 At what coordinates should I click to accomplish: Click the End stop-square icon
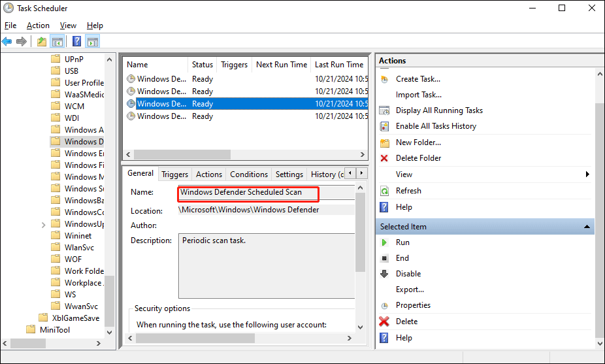[384, 258]
